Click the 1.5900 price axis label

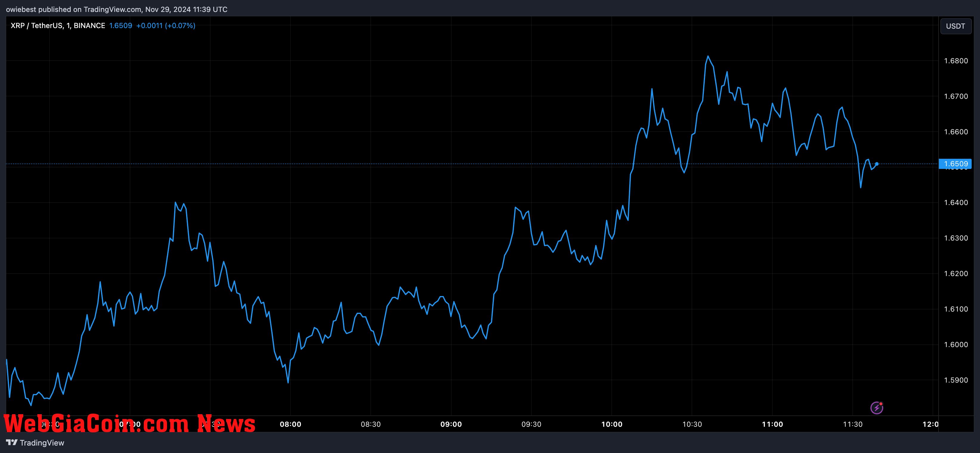[956, 380]
